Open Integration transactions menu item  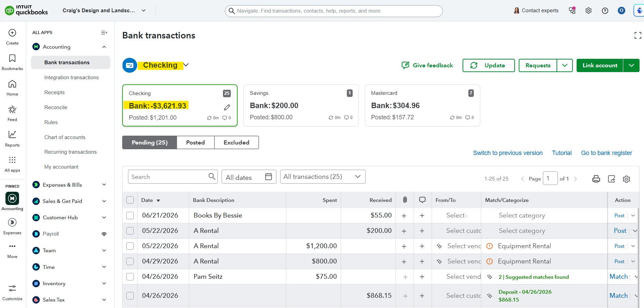(x=71, y=78)
